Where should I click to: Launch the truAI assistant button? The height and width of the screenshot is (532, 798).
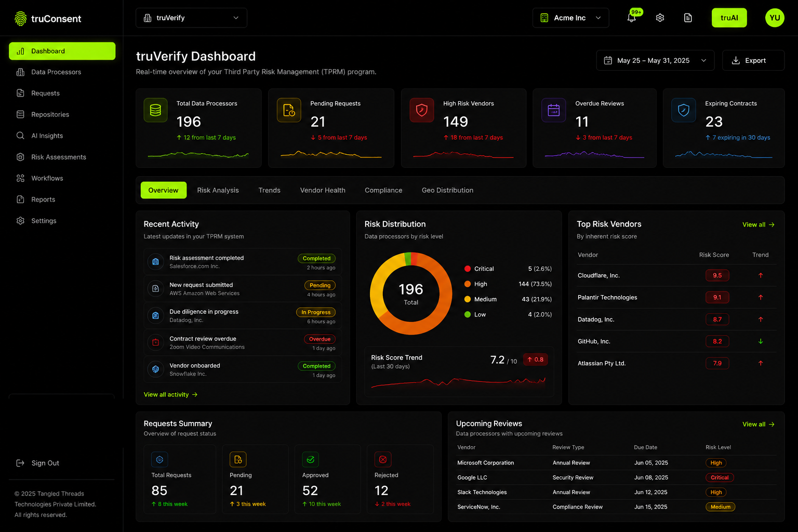[x=729, y=18]
